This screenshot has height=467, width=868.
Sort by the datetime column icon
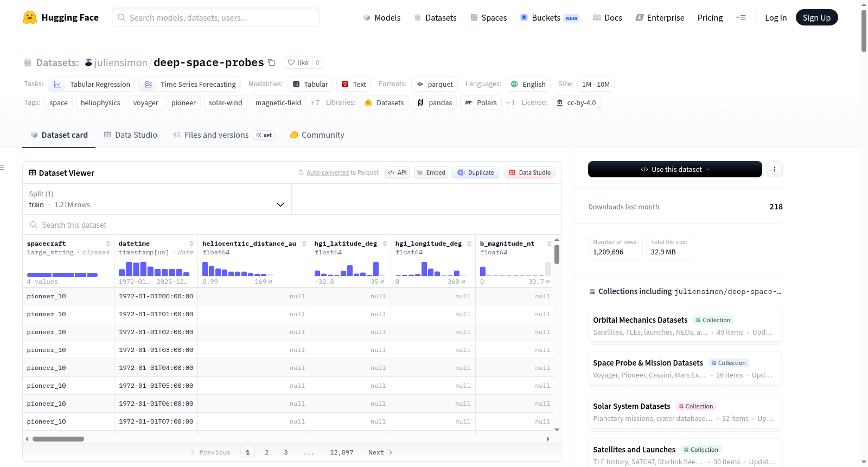pos(192,244)
